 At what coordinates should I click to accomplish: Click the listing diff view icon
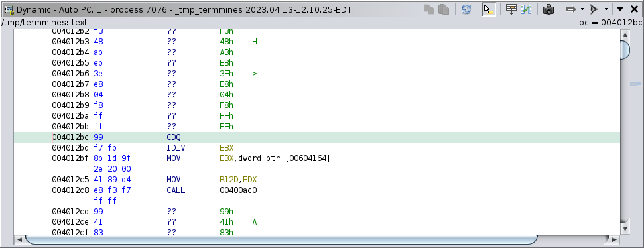coord(526,9)
